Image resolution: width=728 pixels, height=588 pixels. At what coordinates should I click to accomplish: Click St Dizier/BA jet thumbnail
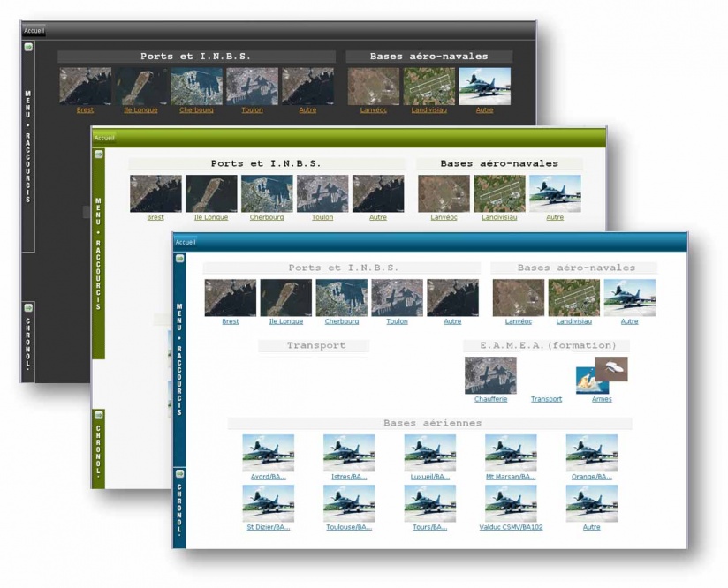click(x=269, y=503)
